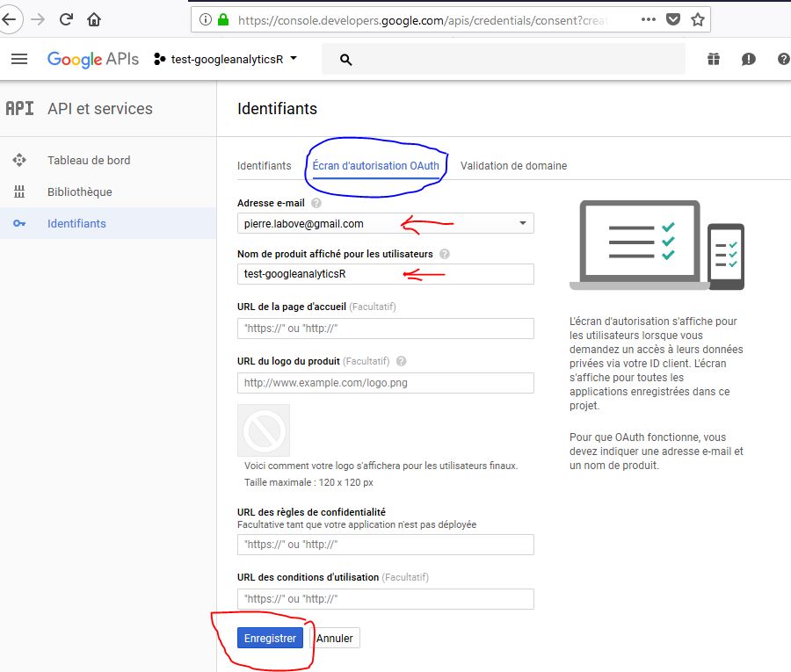Click the Bibliothèque library icon

(x=19, y=191)
